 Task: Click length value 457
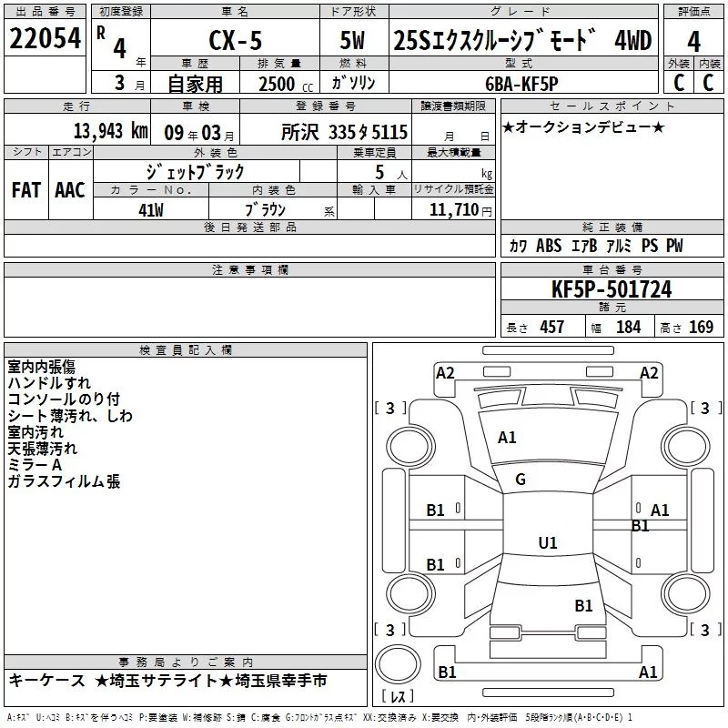click(x=552, y=328)
